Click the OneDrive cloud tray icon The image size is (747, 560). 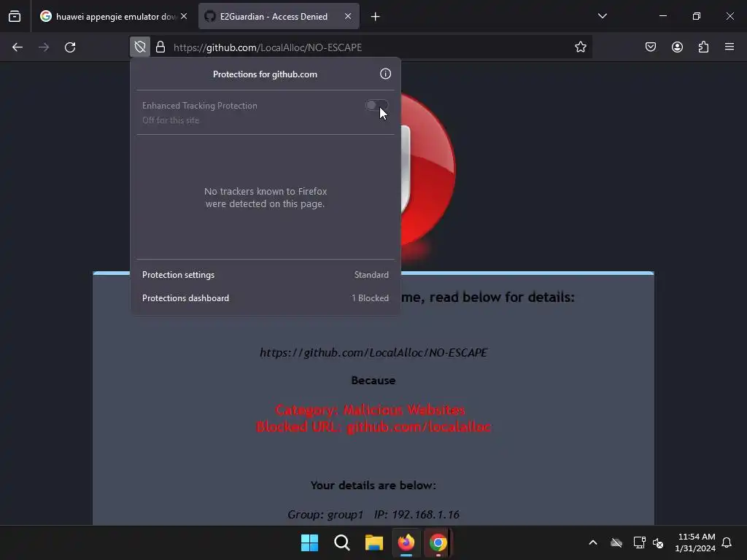point(616,542)
